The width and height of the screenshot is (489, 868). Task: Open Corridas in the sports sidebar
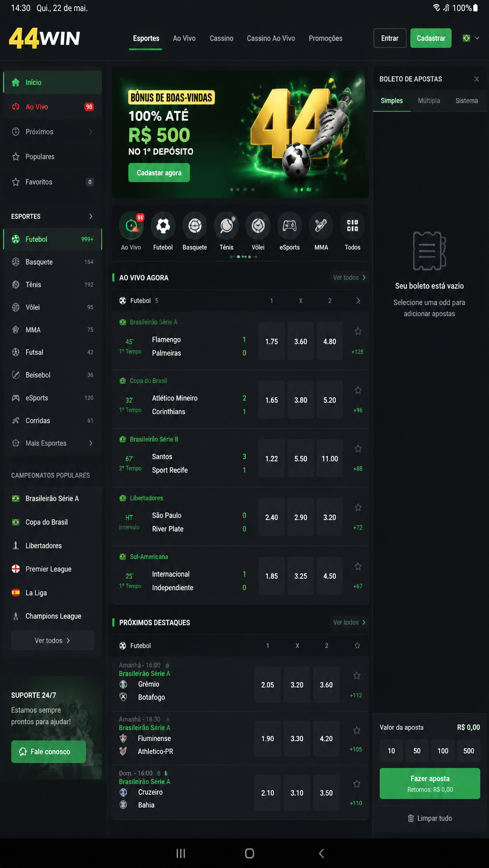click(52, 421)
